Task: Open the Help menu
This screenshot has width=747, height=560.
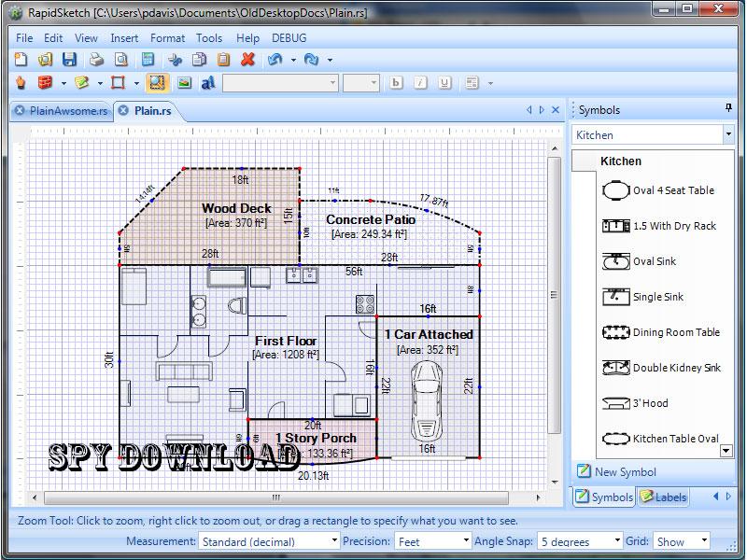Action: point(247,38)
